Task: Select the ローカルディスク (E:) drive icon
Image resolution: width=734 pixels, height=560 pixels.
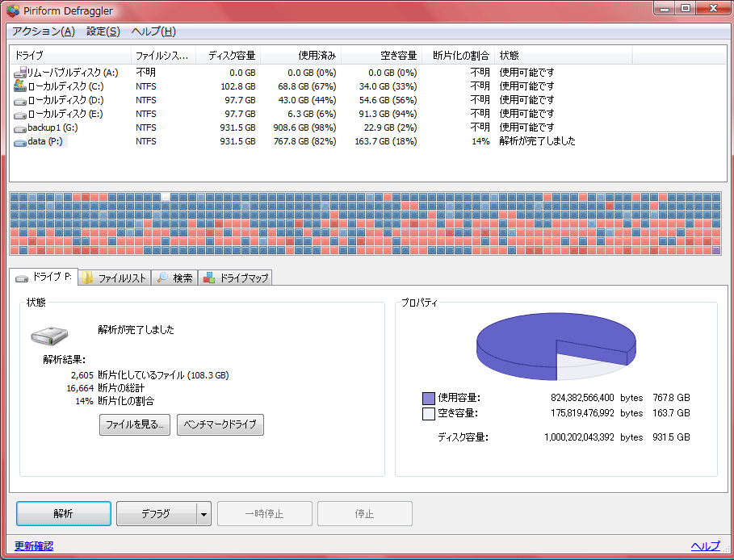Action: point(20,115)
